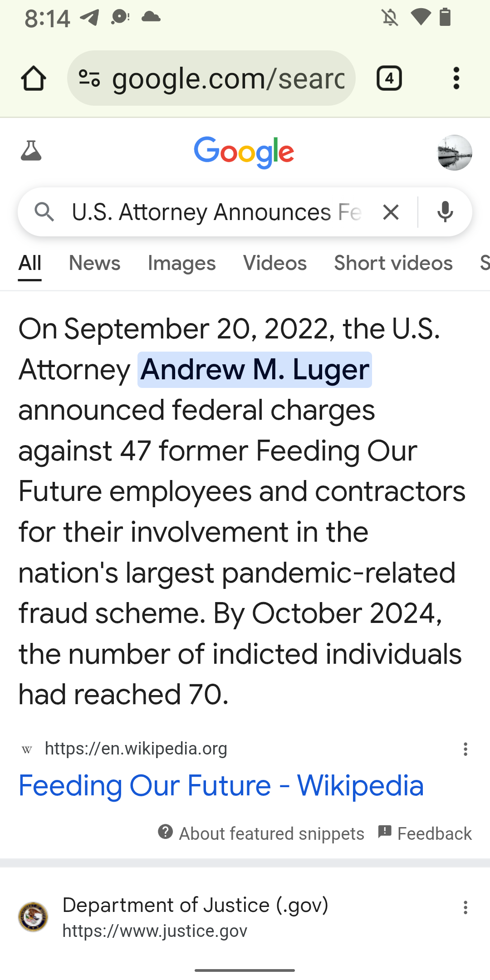Open Chrome's three-dot overflow menu
Screen dimensions: 490x980
point(456,78)
